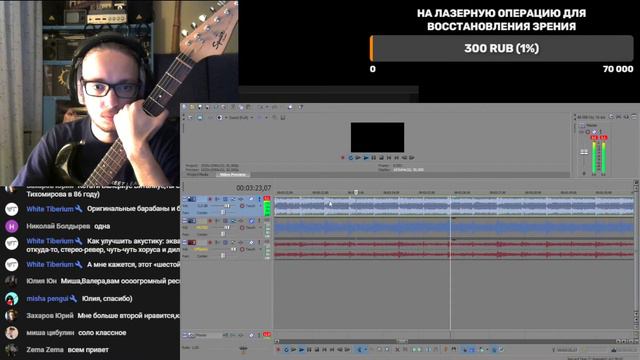Arm track 1 for recording
This screenshot has height=360, width=640.
point(210,199)
